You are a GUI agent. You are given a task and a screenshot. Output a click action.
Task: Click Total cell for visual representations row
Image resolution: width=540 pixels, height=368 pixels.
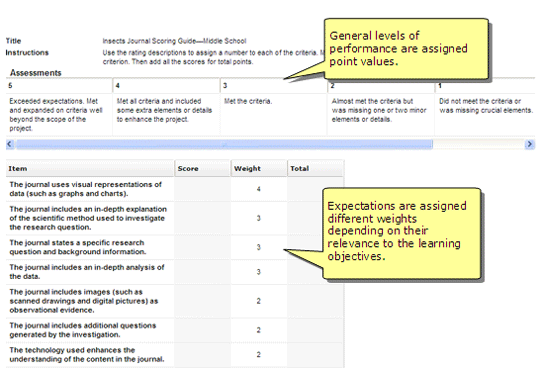[315, 189]
